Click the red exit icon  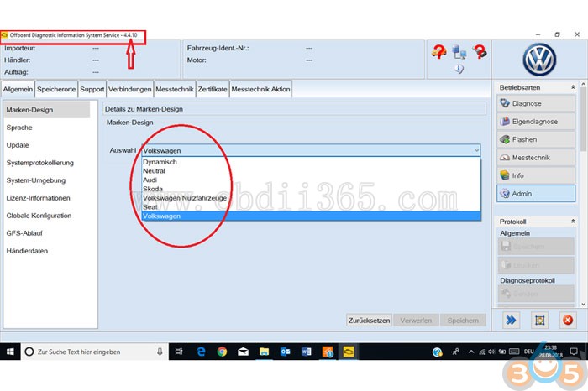pos(568,321)
